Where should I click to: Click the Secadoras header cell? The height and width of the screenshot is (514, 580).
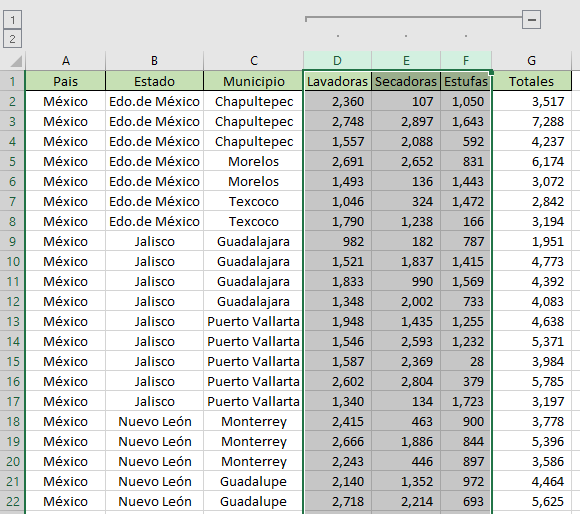click(x=406, y=81)
